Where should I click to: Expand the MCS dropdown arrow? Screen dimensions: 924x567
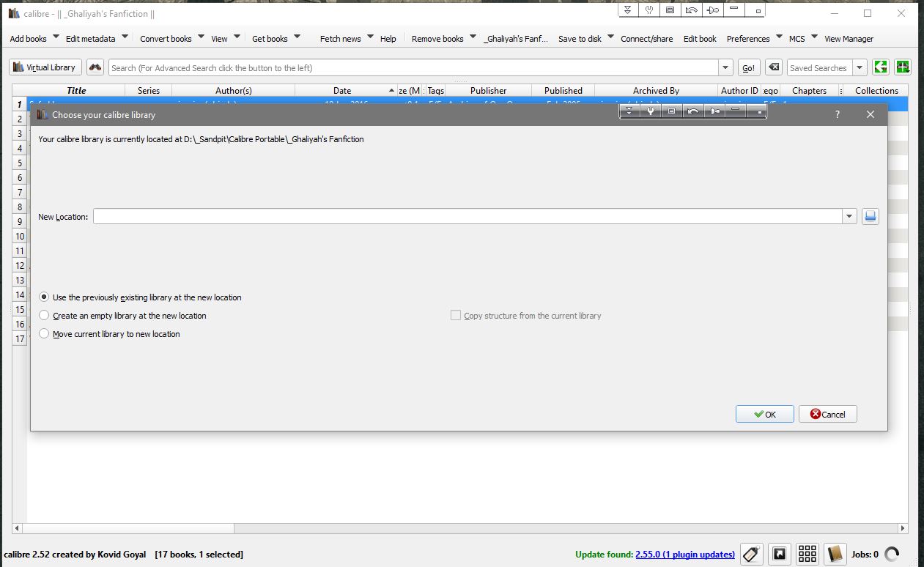[x=814, y=37]
